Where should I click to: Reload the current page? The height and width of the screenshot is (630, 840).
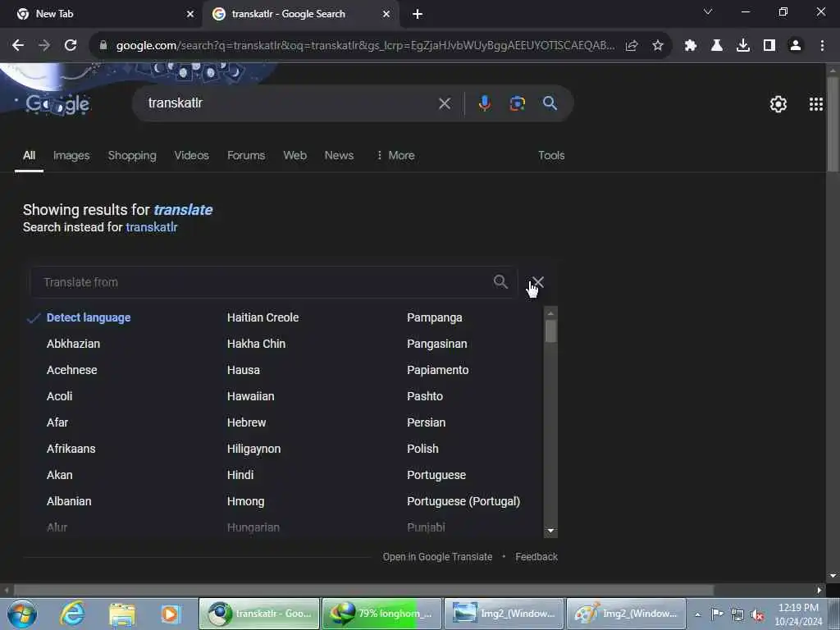click(x=71, y=46)
